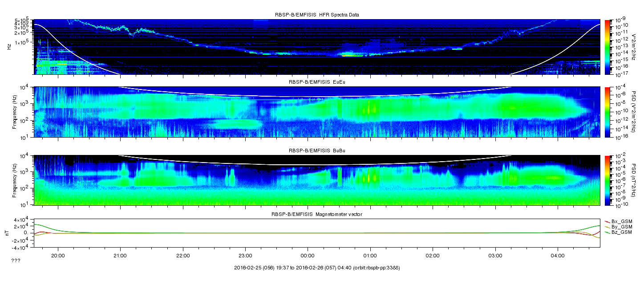Click the By_GSM legend entry
Viewport: 644px width, 293px height.
click(x=619, y=227)
